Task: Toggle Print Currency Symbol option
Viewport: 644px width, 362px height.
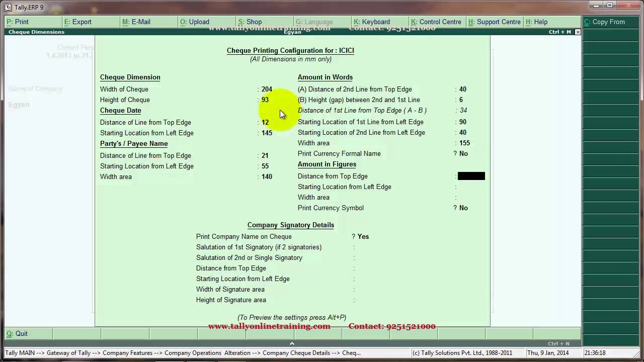Action: point(463,208)
